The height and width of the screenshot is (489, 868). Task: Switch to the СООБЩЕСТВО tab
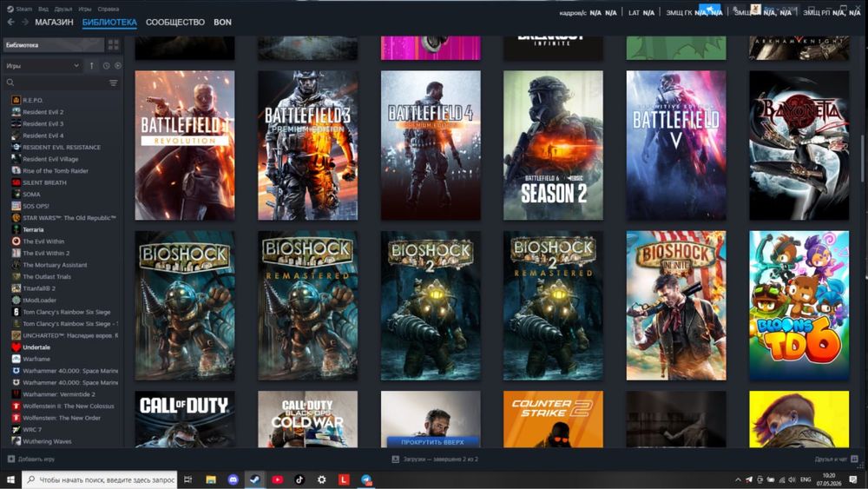(x=175, y=23)
